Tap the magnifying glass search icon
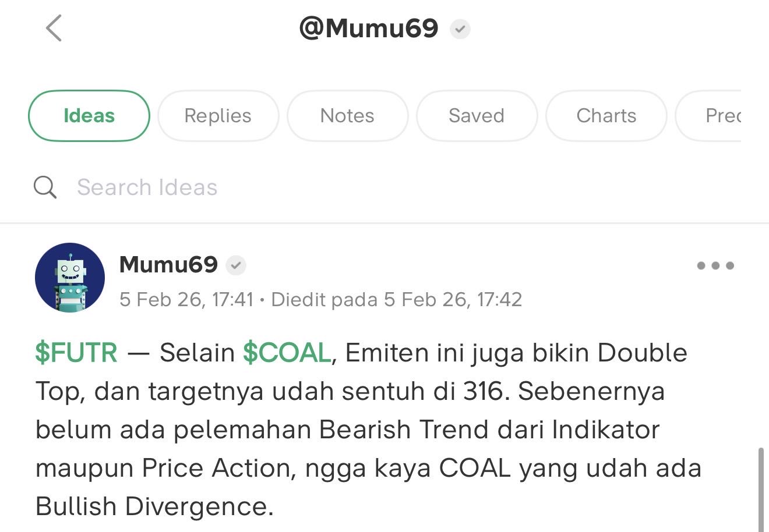The width and height of the screenshot is (769, 532). click(x=45, y=187)
